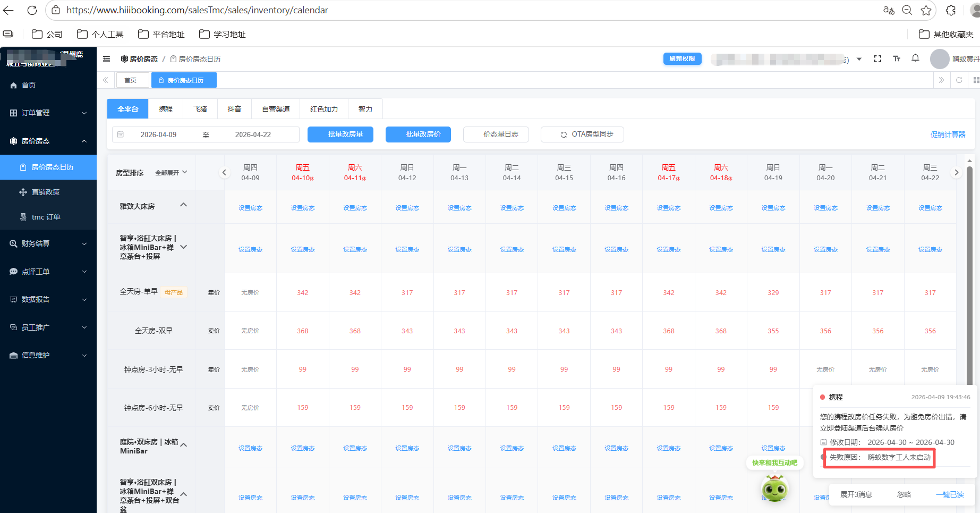Click the start date 2026-04-09 field

point(158,134)
